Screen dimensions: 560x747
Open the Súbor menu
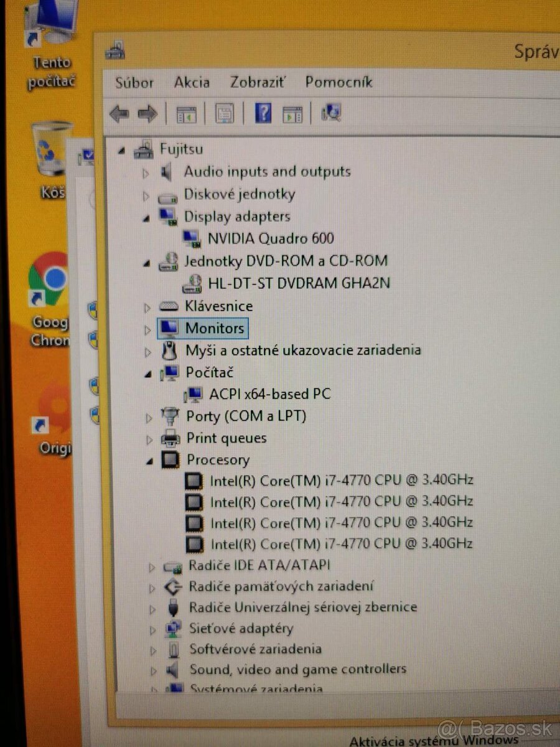coord(134,82)
